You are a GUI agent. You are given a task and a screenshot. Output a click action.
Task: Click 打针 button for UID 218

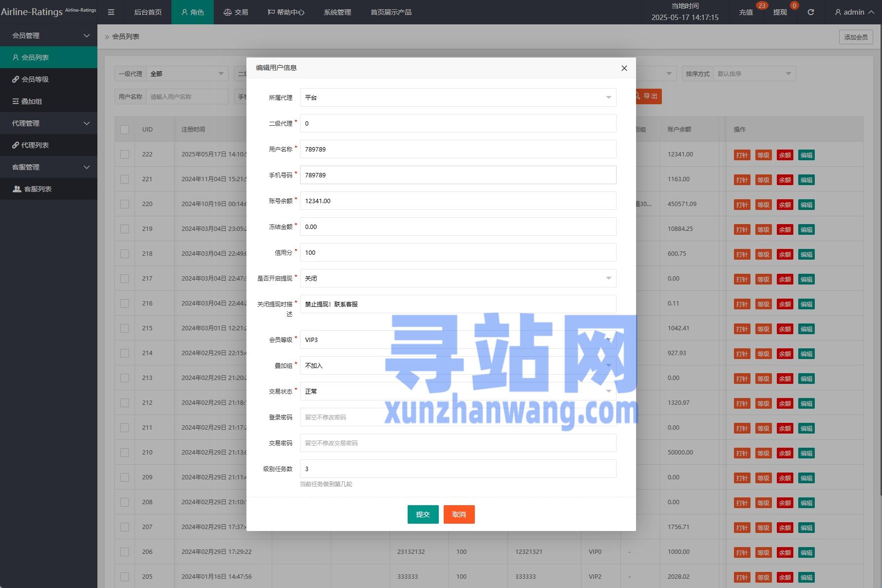coord(742,255)
